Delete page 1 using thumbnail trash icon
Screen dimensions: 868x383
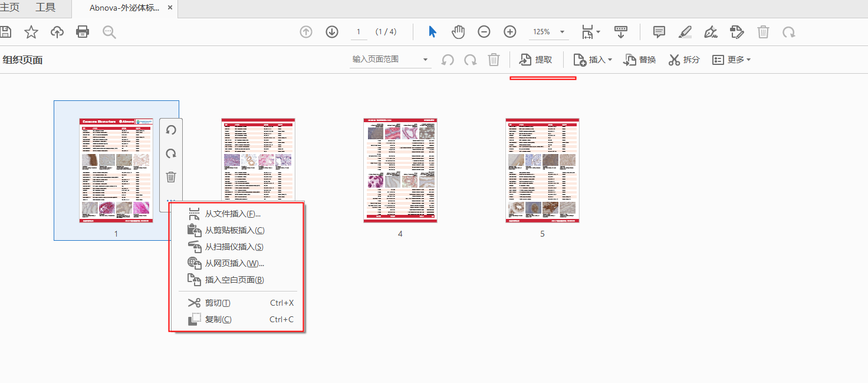(171, 177)
